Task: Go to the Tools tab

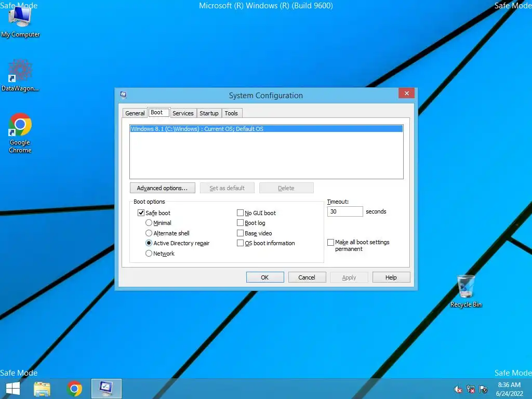Action: [x=231, y=113]
